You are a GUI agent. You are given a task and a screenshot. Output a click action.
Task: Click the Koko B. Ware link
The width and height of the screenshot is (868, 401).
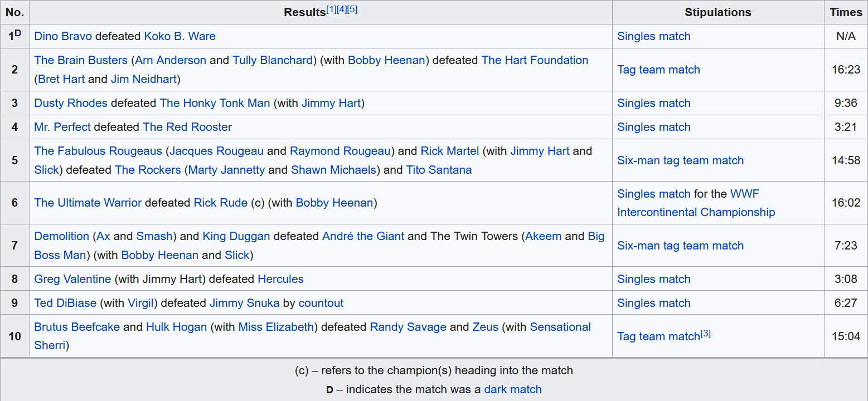pyautogui.click(x=180, y=36)
